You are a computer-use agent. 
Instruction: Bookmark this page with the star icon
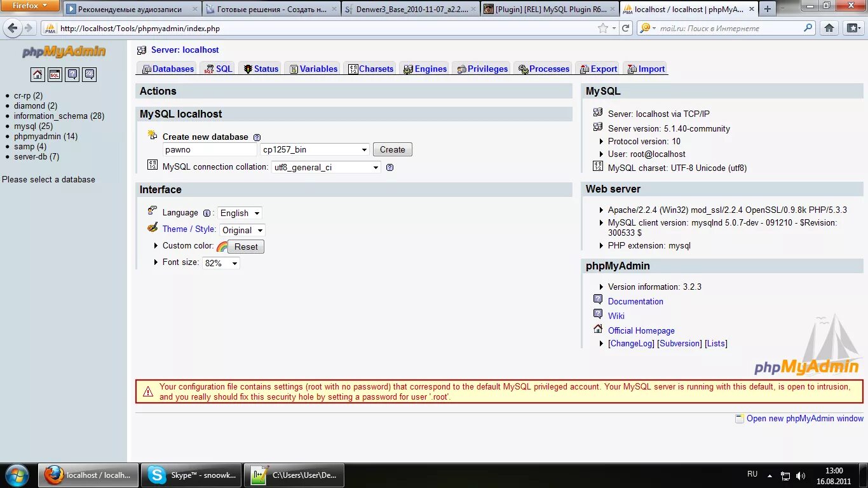click(603, 28)
